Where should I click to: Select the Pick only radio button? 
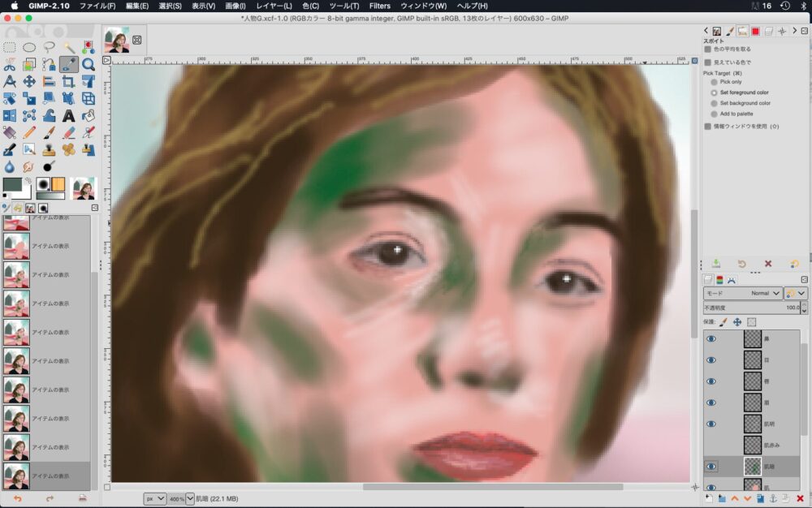715,82
